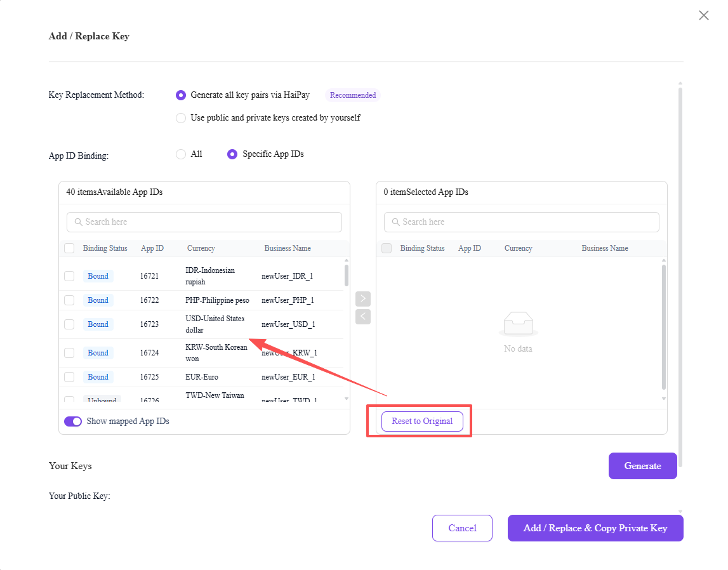
Task: Click USD-United States dollar currency cell
Action: tap(215, 324)
